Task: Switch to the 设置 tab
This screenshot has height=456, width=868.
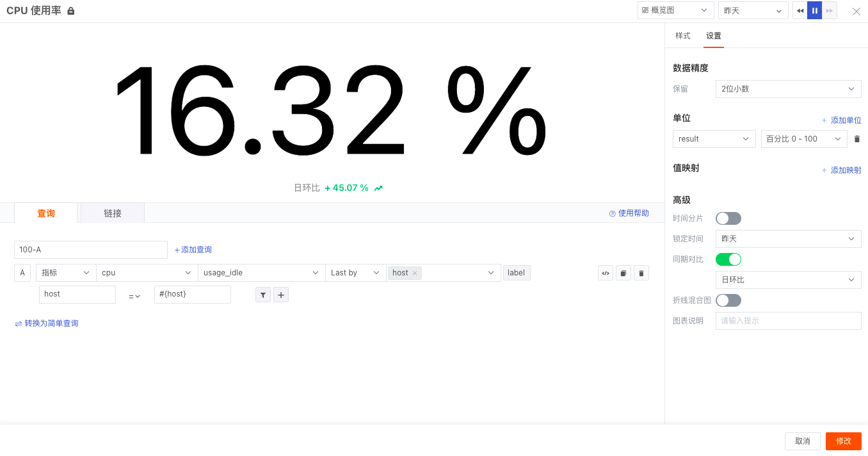Action: pyautogui.click(x=714, y=36)
